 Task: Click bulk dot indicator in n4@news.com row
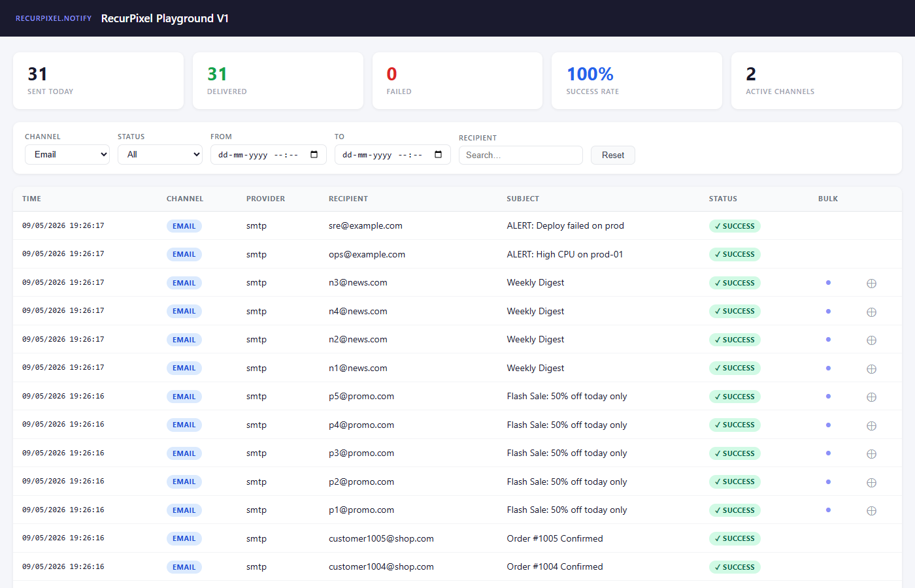tap(828, 311)
